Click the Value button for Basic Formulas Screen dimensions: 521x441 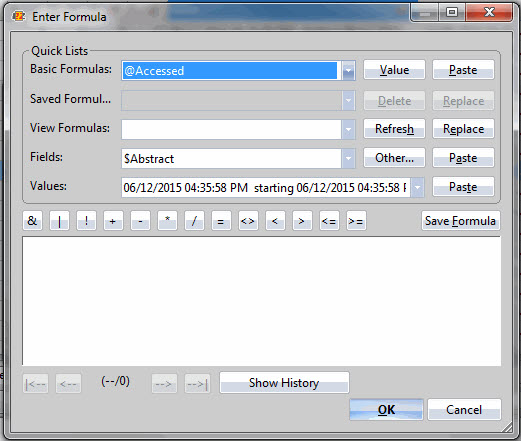click(x=394, y=70)
